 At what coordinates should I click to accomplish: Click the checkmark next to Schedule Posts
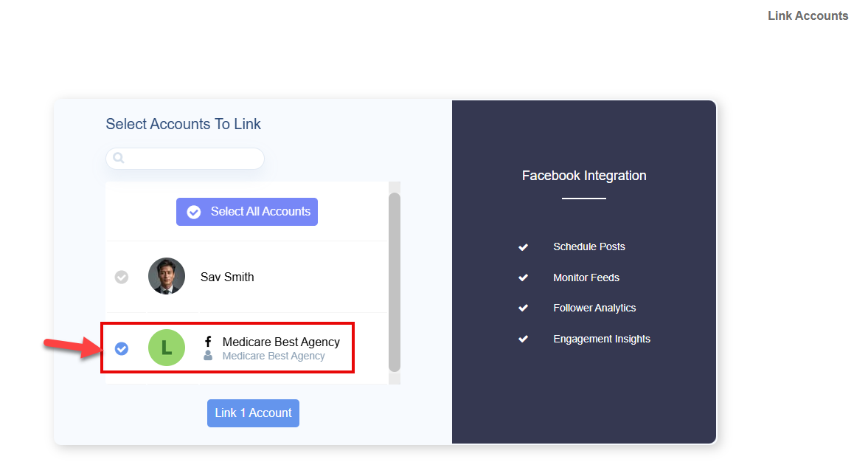(x=523, y=247)
